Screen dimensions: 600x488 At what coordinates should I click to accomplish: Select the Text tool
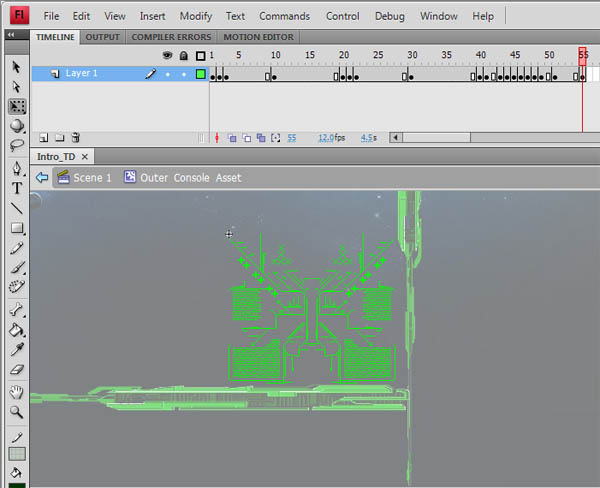pos(17,188)
